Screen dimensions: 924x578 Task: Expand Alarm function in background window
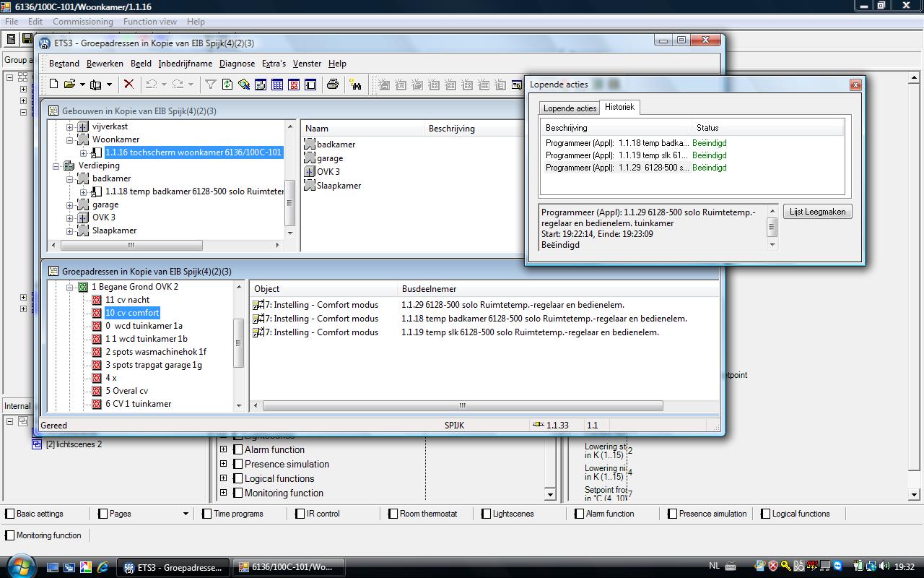223,449
